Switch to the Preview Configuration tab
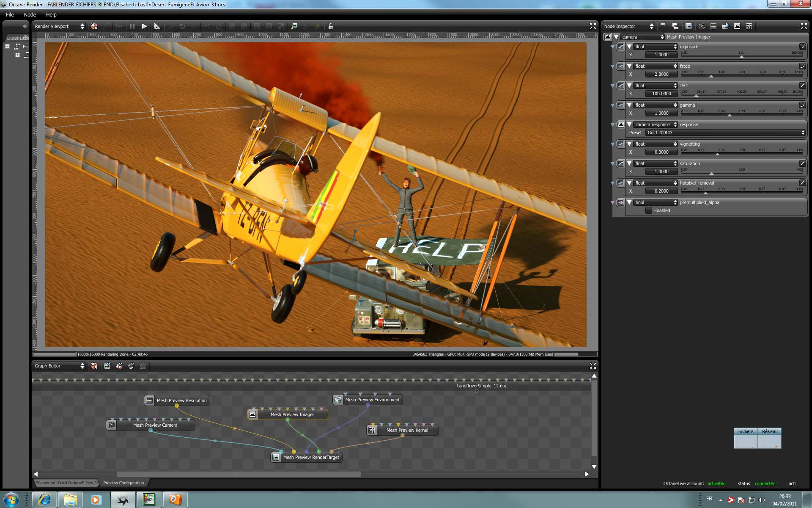The image size is (812, 508). 123,483
